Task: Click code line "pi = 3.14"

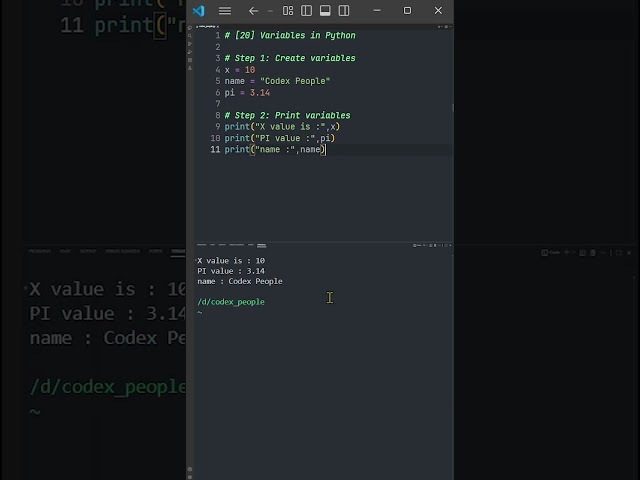Action: (247, 93)
